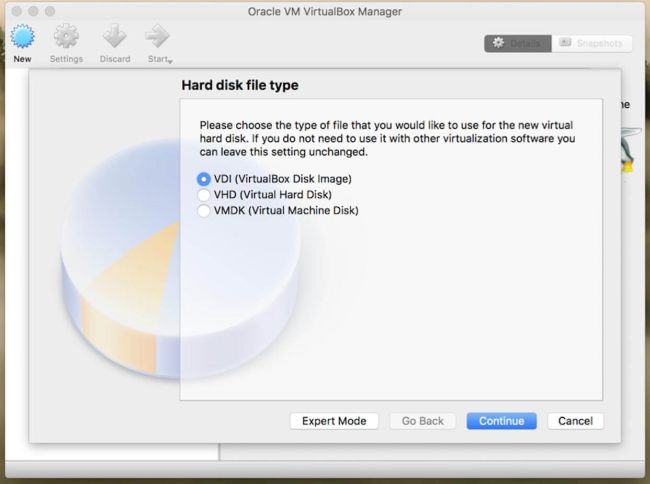Image resolution: width=650 pixels, height=484 pixels.
Task: Expand the Start button dropdown arrow
Action: 170,62
